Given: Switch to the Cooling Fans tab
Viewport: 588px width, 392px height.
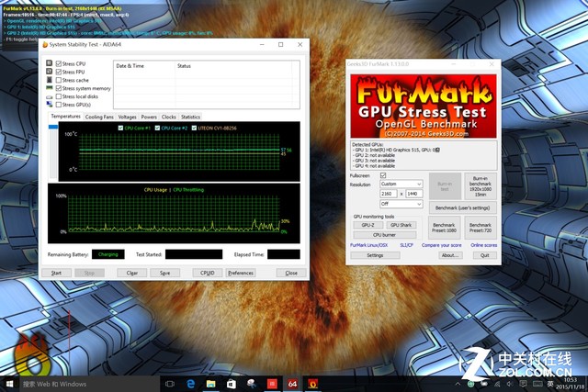Looking at the screenshot, I should [99, 118].
